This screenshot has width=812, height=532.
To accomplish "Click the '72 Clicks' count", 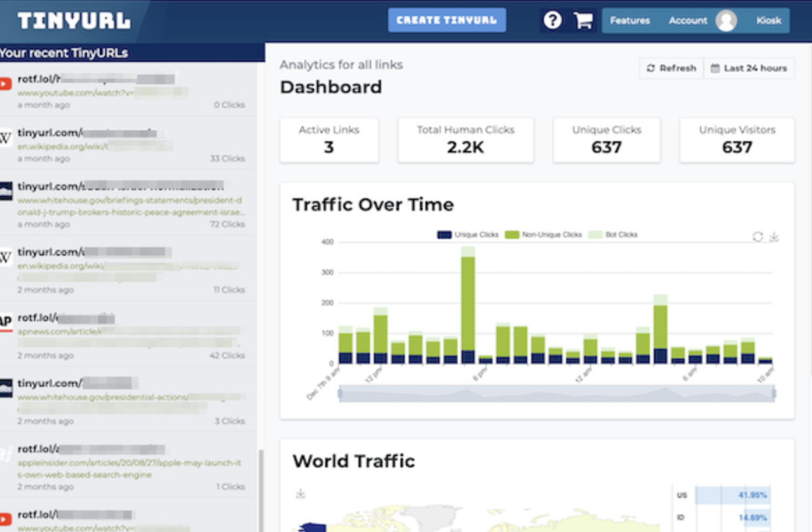I will pos(227,224).
